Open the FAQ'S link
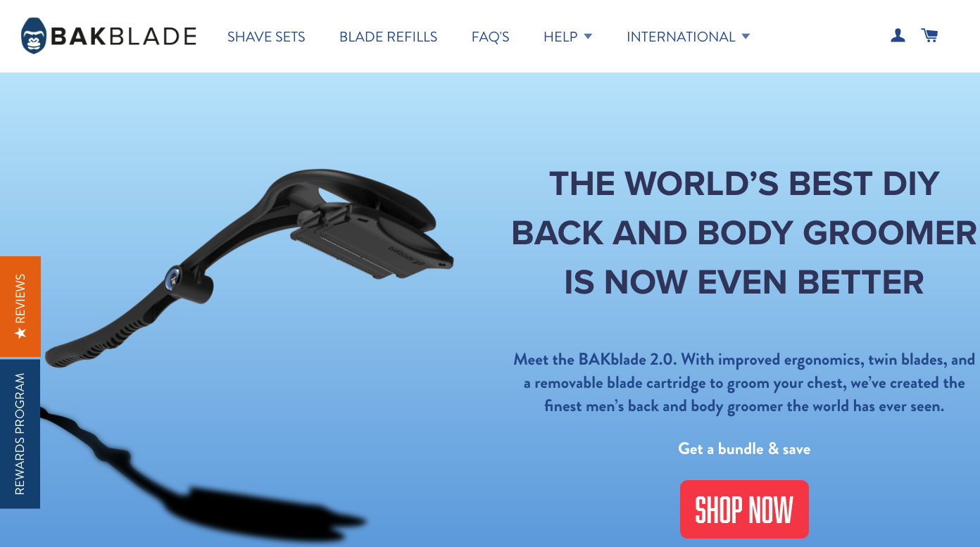Screen dimensions: 980x547 pos(490,37)
